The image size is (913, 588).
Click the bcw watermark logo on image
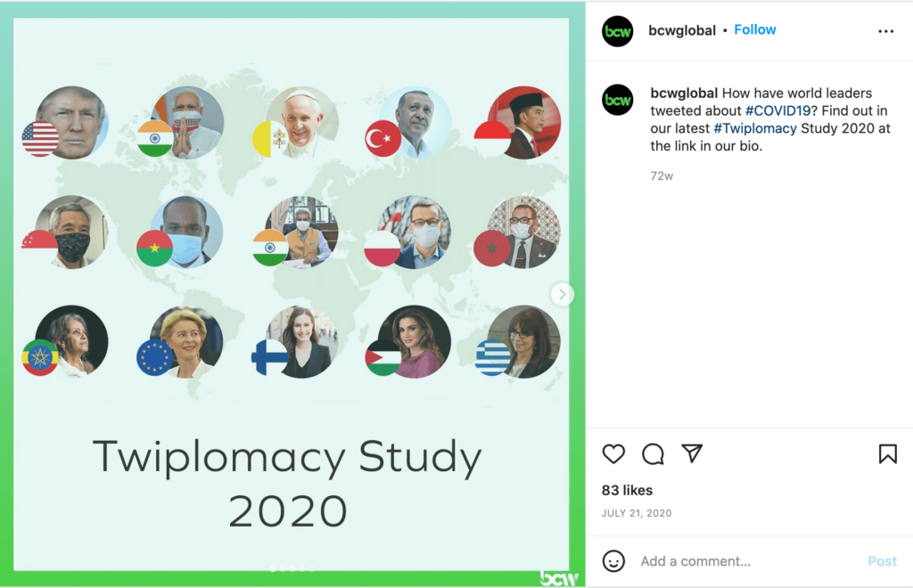coord(558,578)
